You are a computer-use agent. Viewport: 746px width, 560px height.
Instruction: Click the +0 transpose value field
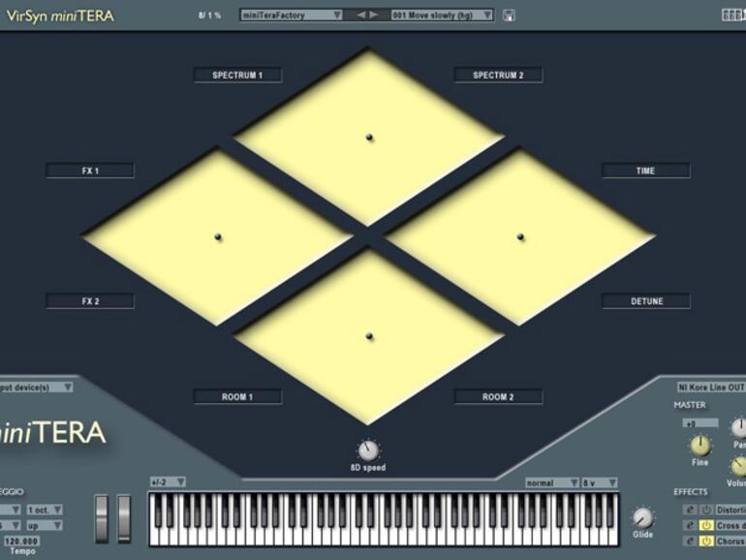[699, 423]
